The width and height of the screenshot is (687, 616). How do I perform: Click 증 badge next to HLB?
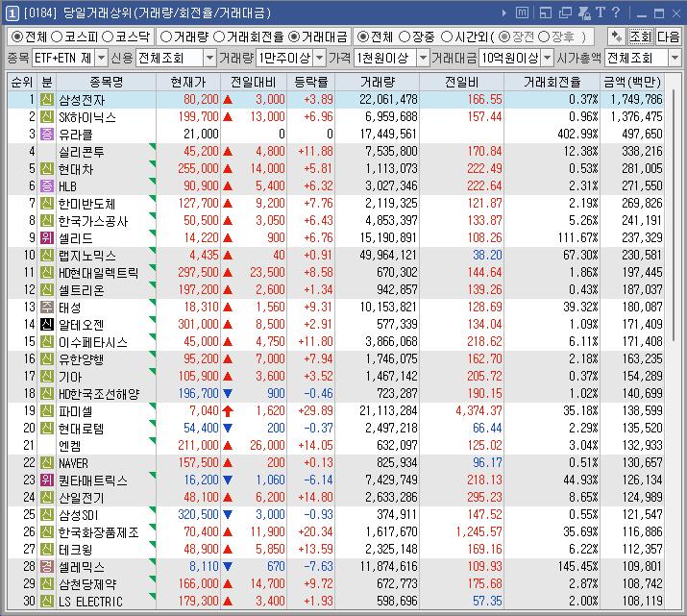coord(47,186)
